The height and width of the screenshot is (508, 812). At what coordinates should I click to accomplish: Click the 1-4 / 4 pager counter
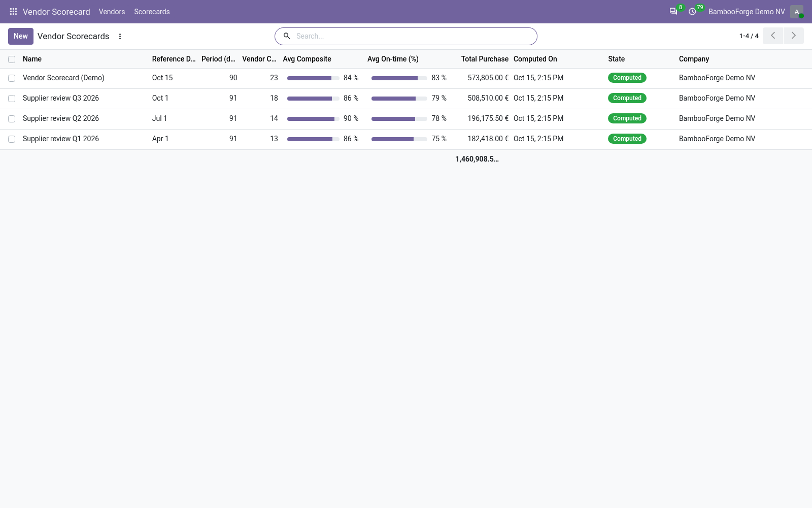click(x=749, y=36)
